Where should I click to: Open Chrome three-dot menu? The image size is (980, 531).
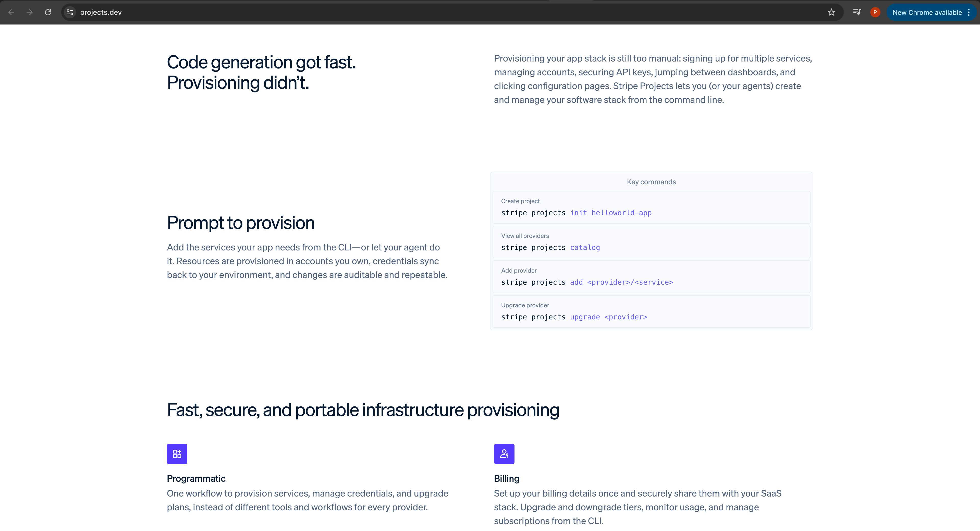969,12
